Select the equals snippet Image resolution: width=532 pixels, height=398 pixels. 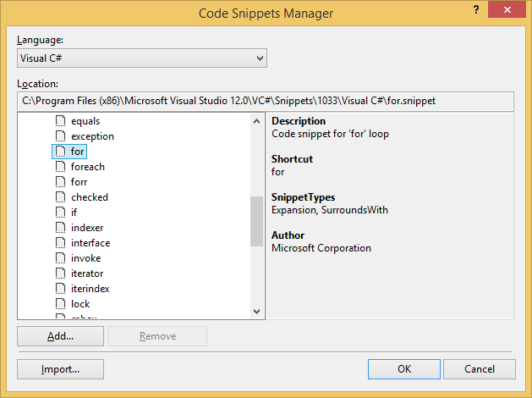tap(85, 121)
